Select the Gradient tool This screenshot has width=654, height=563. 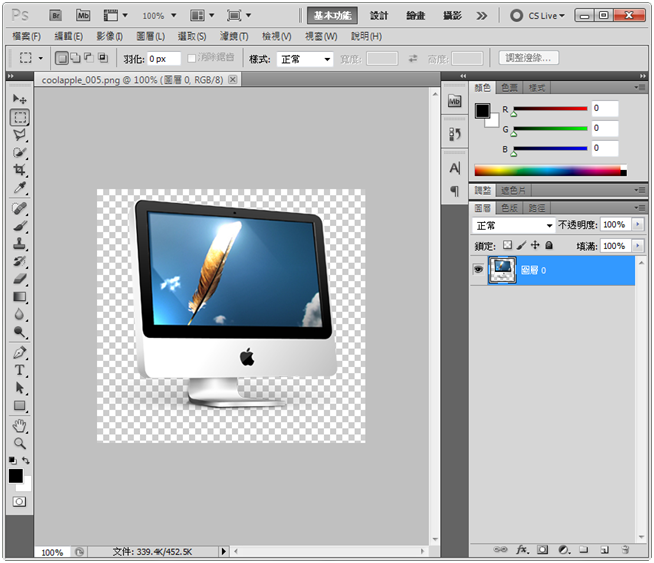(x=19, y=297)
